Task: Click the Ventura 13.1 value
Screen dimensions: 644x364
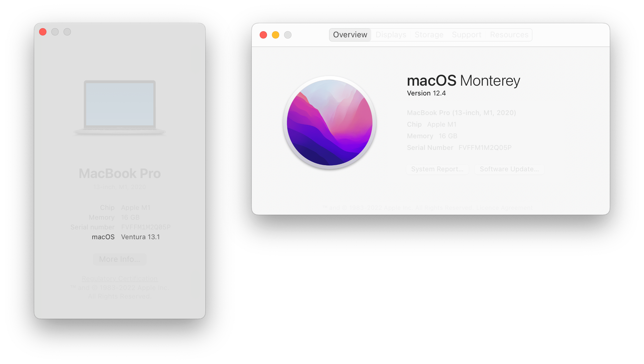Action: [x=141, y=237]
